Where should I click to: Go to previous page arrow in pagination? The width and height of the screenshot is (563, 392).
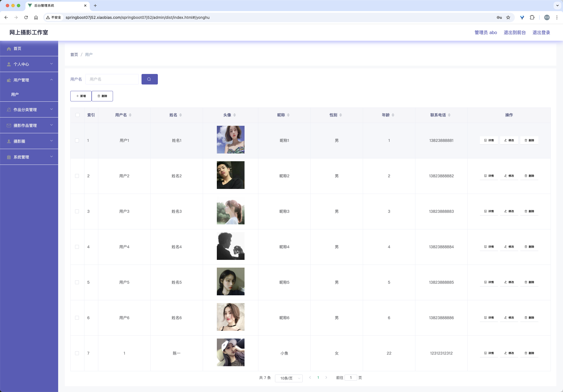(x=310, y=378)
